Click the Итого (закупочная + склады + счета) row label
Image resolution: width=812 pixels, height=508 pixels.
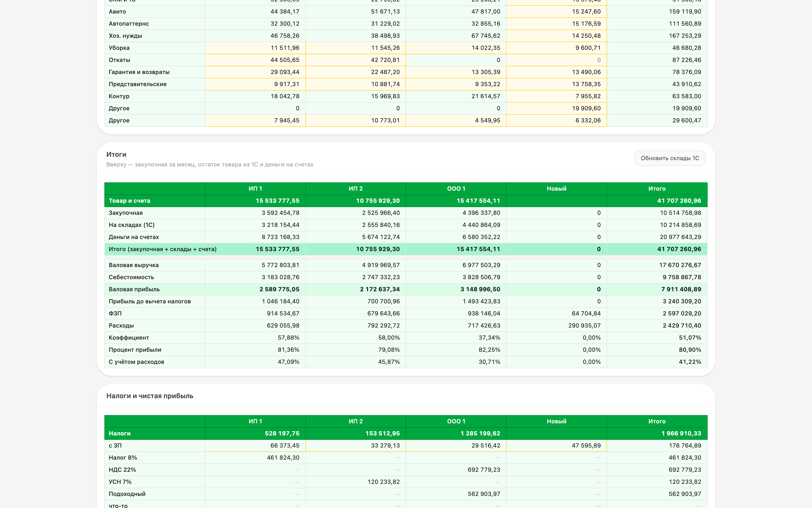pos(163,249)
